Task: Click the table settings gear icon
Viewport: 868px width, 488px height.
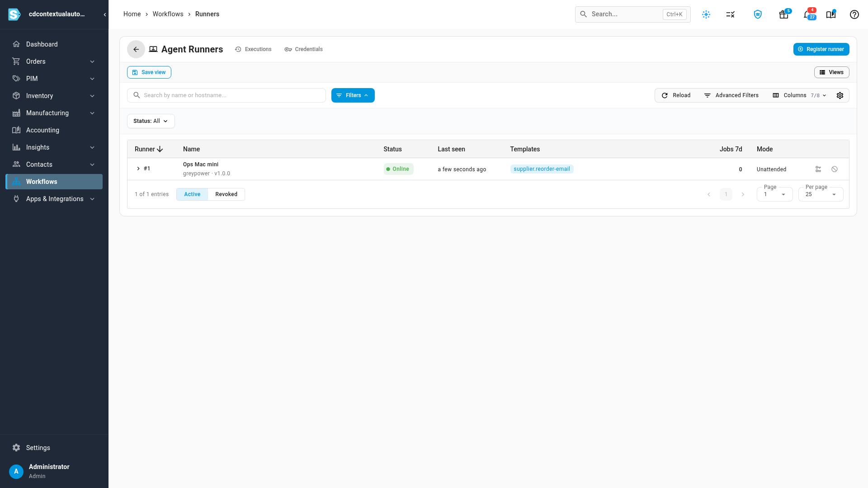Action: 840,95
